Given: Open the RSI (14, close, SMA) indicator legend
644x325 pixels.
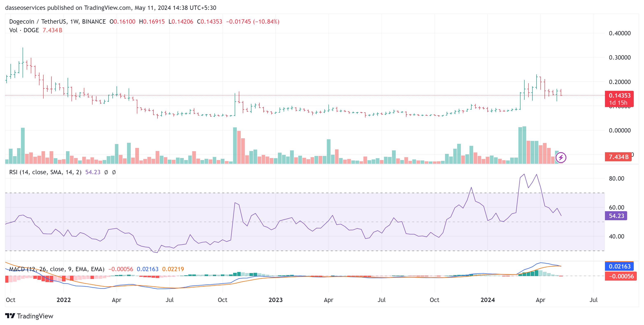Looking at the screenshot, I should [45, 172].
